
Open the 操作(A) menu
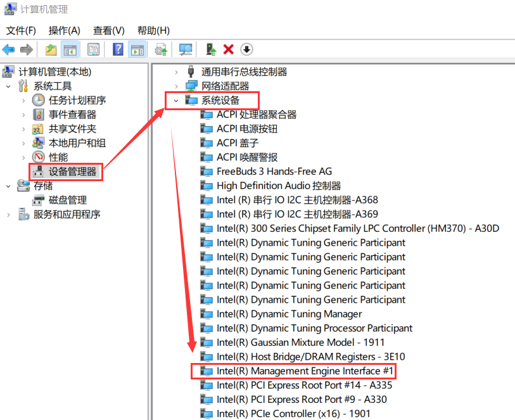(x=65, y=30)
